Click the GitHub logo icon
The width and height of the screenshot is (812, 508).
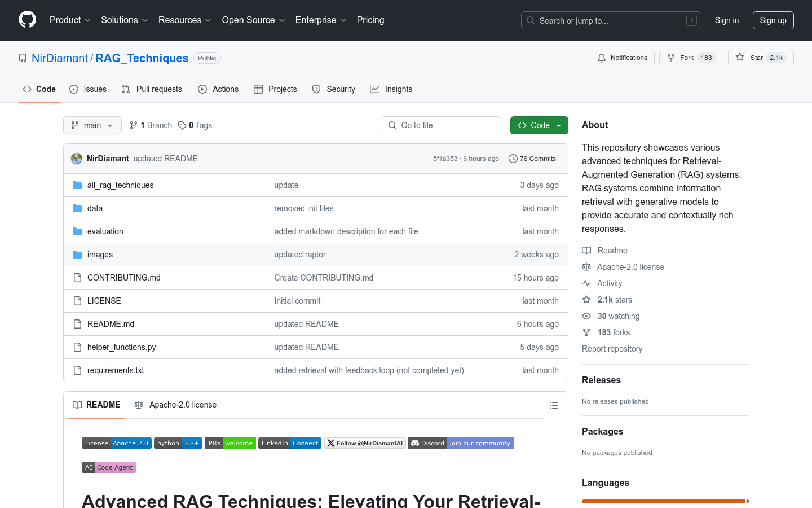click(x=28, y=20)
